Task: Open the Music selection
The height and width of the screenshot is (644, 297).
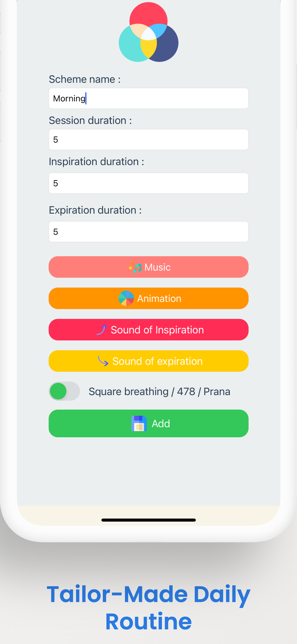Action: [x=148, y=267]
